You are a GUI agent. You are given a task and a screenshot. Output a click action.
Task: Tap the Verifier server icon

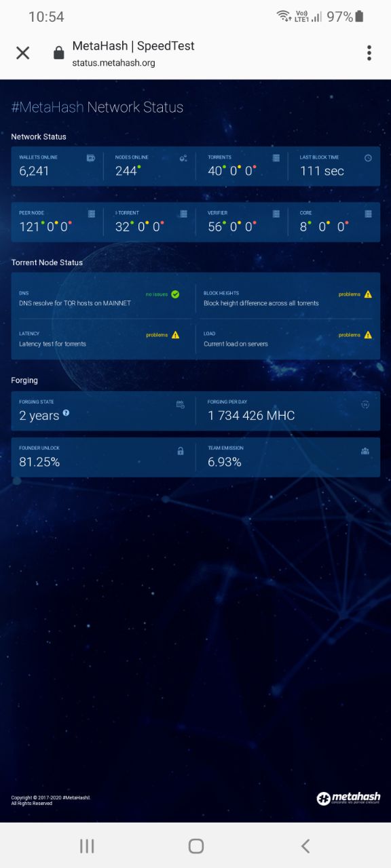pyautogui.click(x=276, y=214)
